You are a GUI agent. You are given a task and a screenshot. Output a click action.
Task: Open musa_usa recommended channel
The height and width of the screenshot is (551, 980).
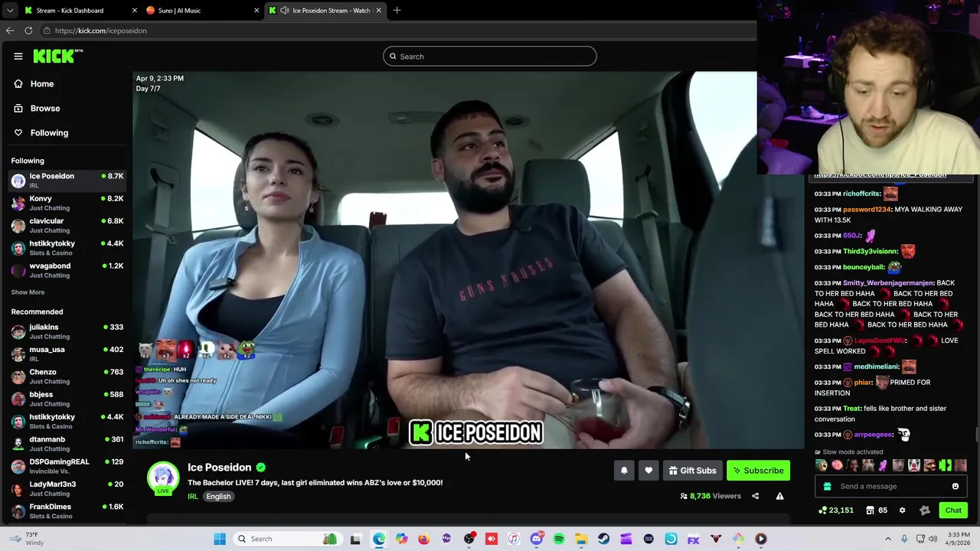[x=68, y=354]
